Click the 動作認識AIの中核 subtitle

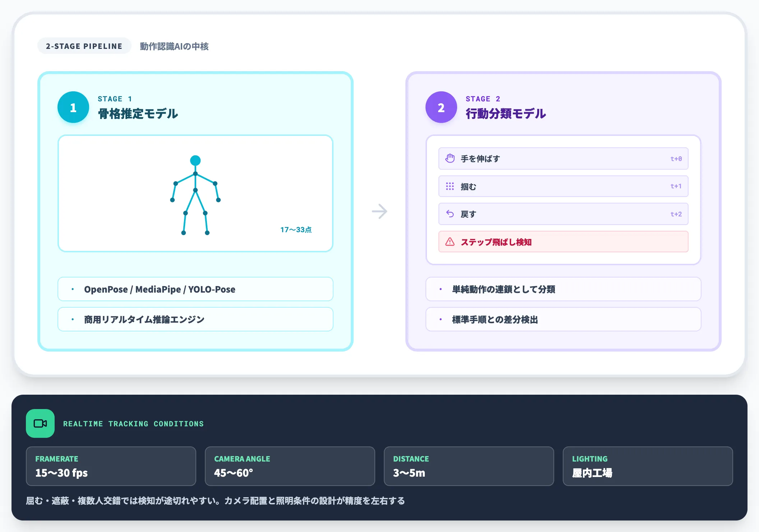174,46
